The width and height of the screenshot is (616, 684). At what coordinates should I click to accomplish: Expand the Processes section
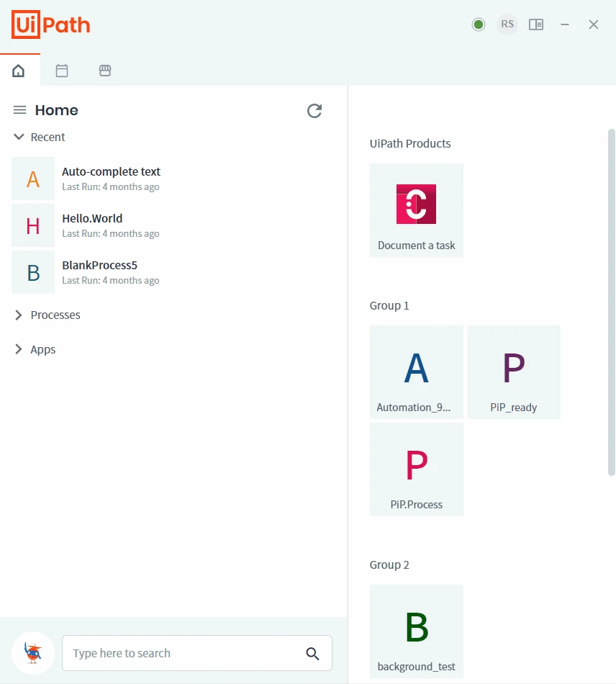tap(18, 315)
